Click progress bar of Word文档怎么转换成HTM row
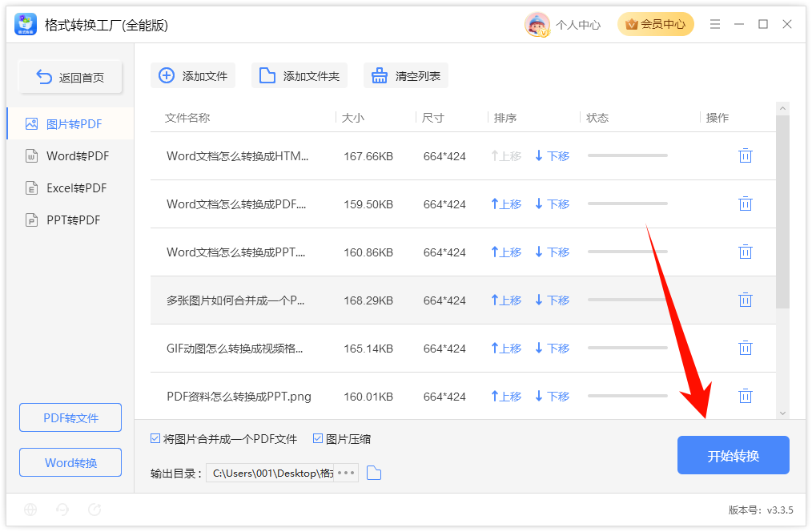The height and width of the screenshot is (532, 812). pyautogui.click(x=627, y=155)
